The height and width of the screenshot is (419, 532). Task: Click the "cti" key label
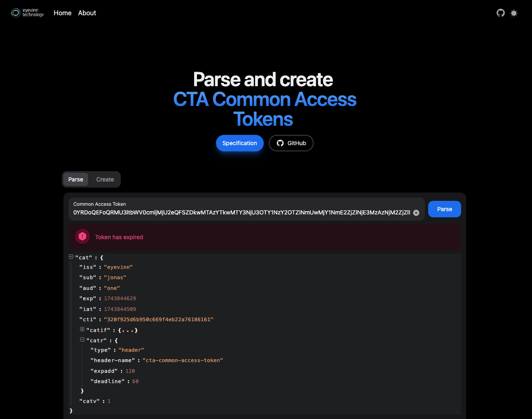pyautogui.click(x=88, y=320)
